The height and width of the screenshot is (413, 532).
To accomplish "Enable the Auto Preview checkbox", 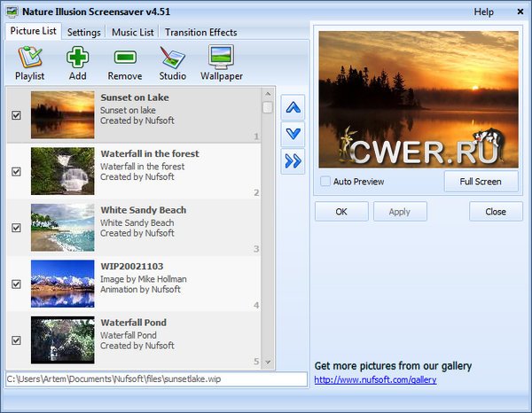I will pyautogui.click(x=325, y=182).
